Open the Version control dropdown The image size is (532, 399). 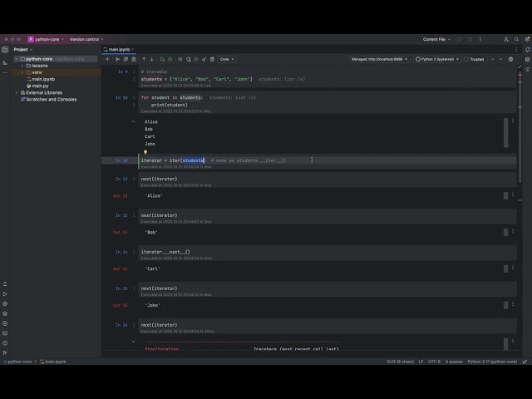click(86, 39)
